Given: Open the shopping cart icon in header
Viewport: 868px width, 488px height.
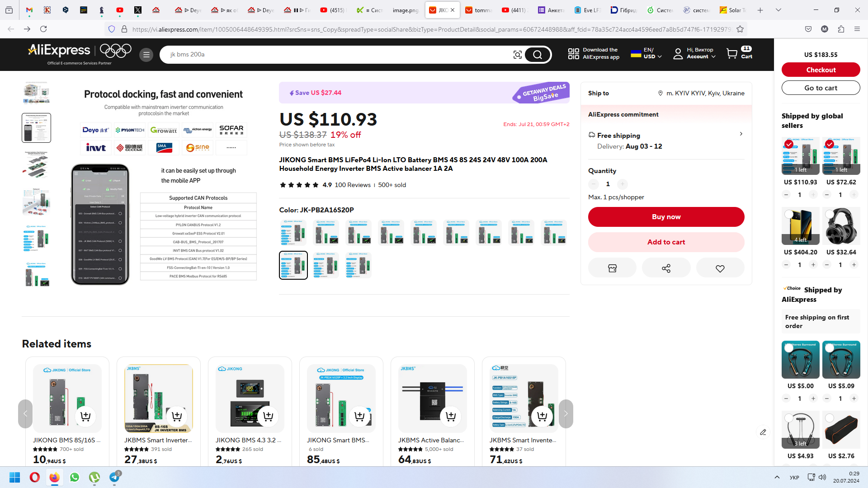Looking at the screenshot, I should coord(732,53).
